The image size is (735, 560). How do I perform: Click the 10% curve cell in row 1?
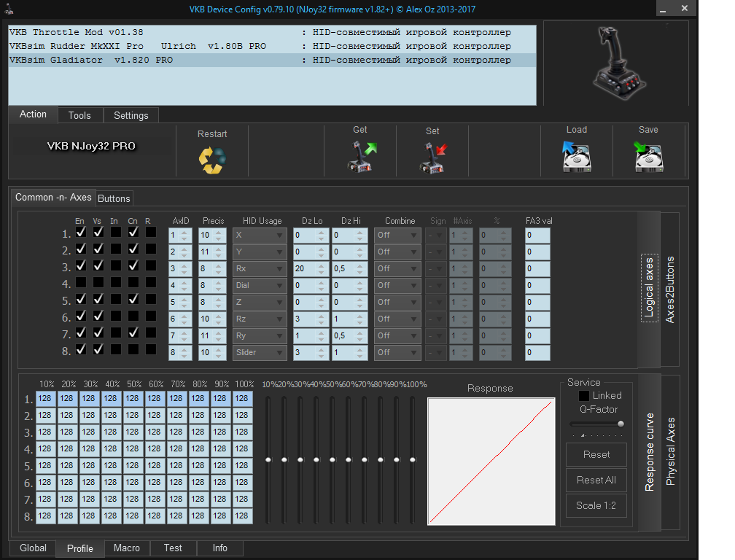[45, 398]
